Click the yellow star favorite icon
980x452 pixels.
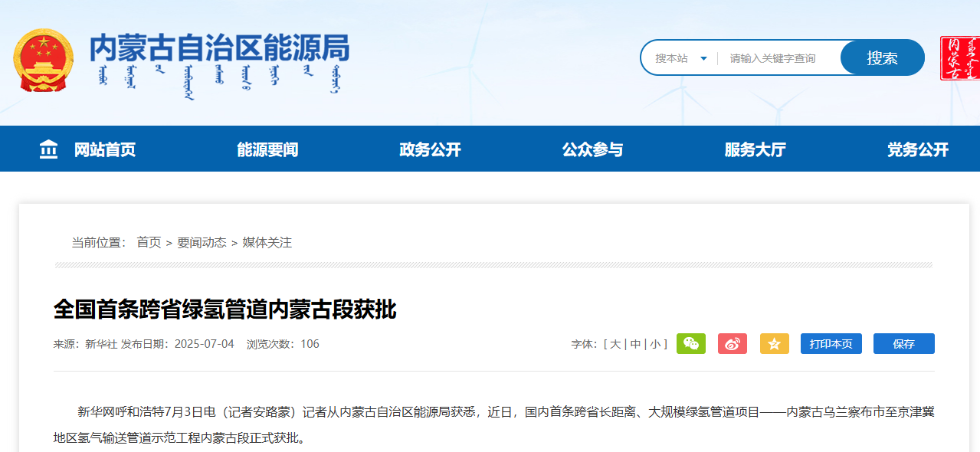pyautogui.click(x=774, y=344)
